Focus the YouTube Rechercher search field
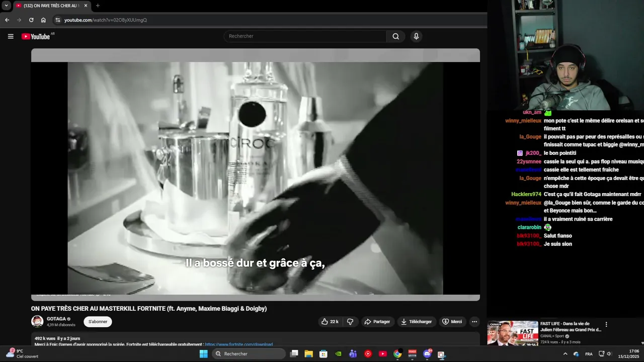This screenshot has width=644, height=362. [305, 36]
